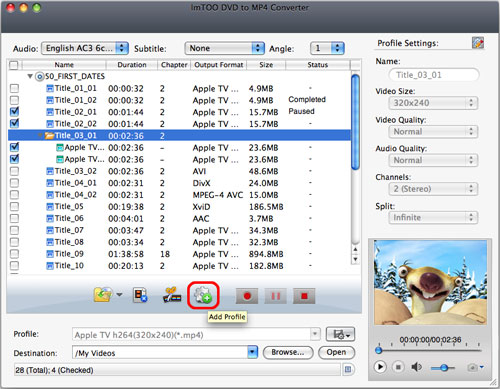Click the Profile Settings edit icon
500x389 pixels.
(x=478, y=43)
